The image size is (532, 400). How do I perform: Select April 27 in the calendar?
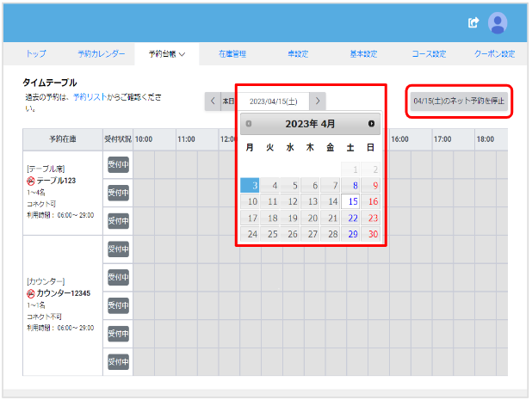click(310, 234)
